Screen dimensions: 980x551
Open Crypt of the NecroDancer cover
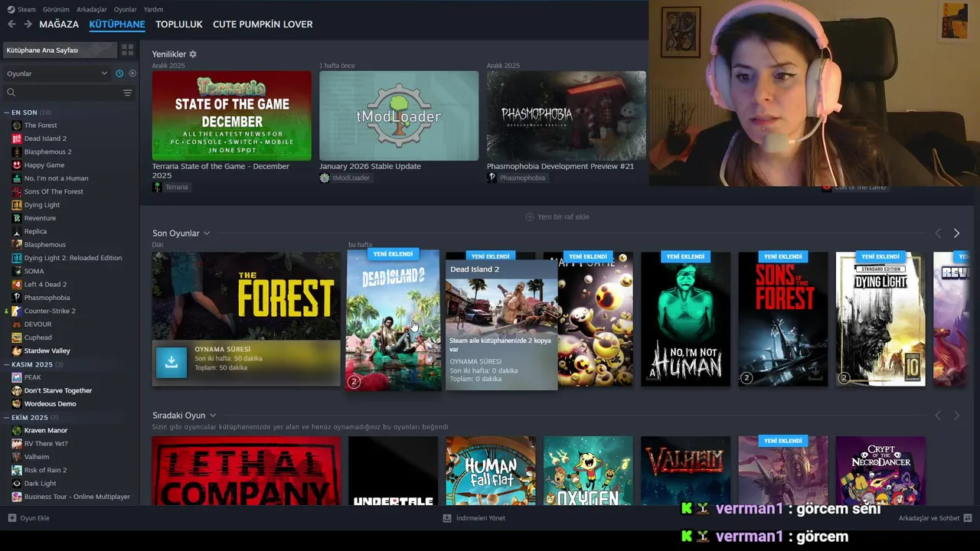tap(880, 471)
